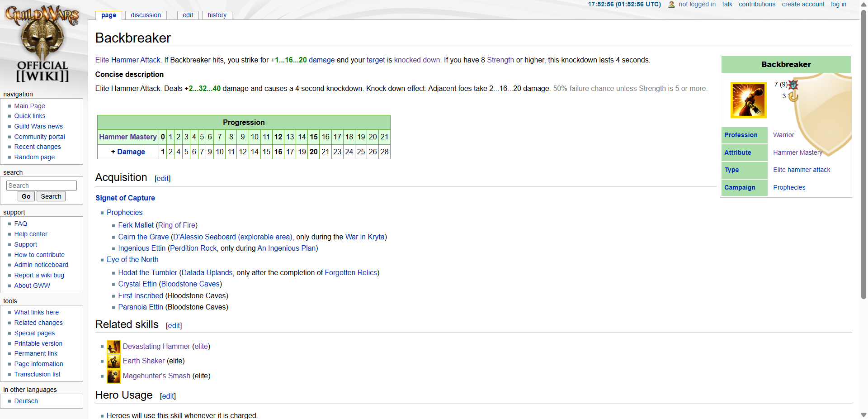The height and width of the screenshot is (419, 868).
Task: Click Damage link in progression table
Action: 131,152
